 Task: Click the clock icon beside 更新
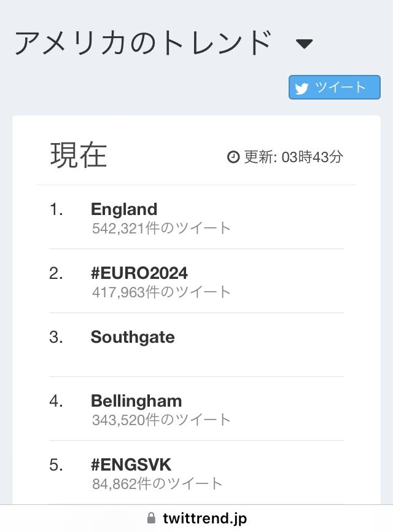click(233, 157)
